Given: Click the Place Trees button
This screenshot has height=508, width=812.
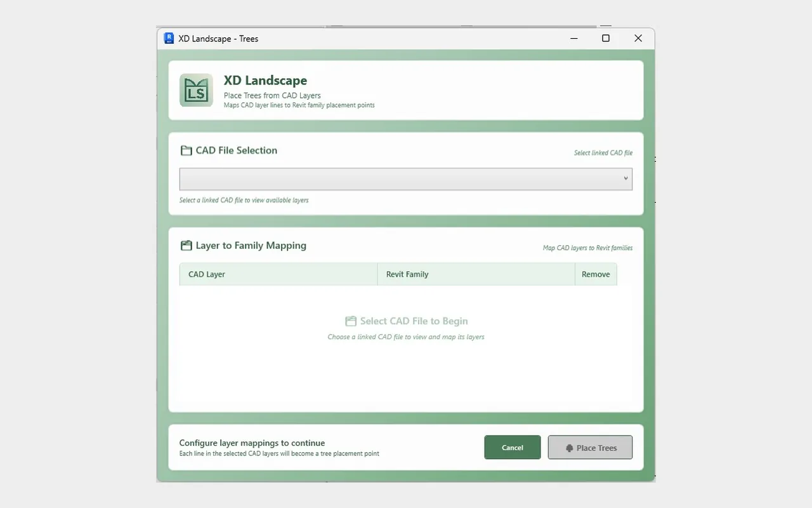Looking at the screenshot, I should 590,447.
